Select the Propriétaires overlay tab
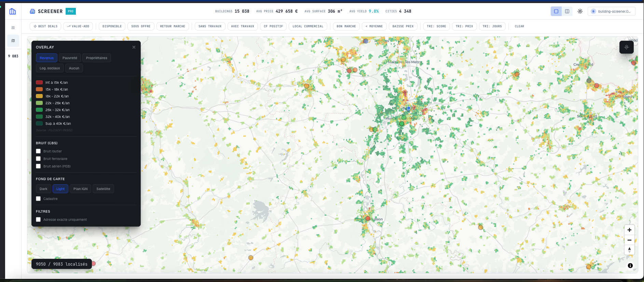Viewport: 644px width, 282px height. click(x=97, y=58)
